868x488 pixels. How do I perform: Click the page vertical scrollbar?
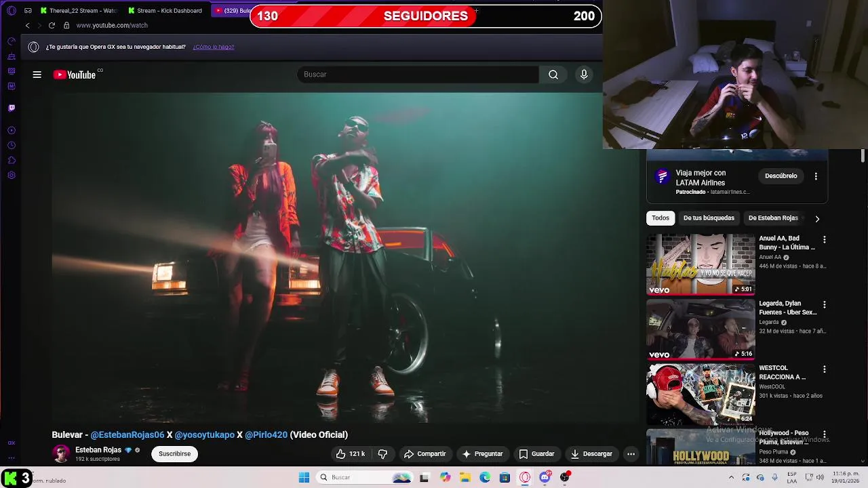point(863,156)
